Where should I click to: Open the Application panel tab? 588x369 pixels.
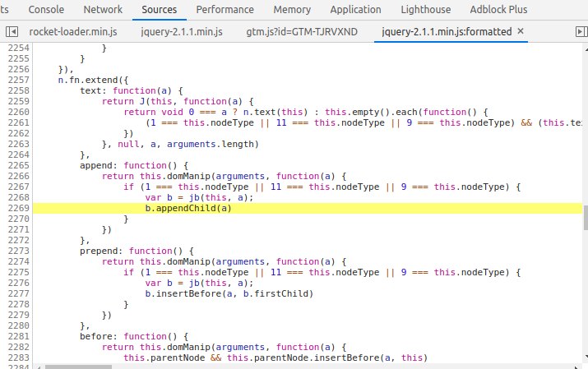[x=355, y=9]
